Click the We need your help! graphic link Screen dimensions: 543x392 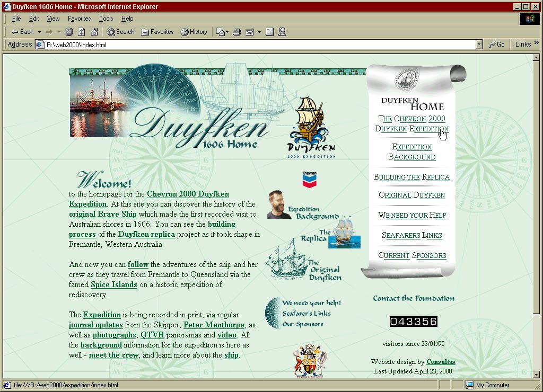(x=311, y=302)
